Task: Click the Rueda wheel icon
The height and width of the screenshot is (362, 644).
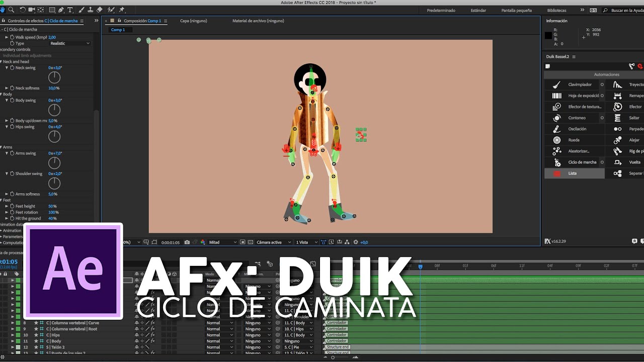Action: click(557, 140)
